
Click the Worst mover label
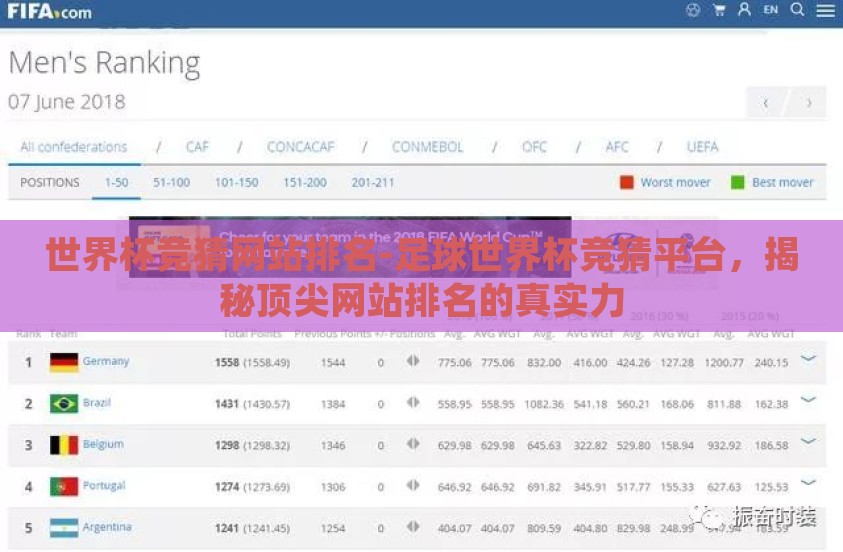(x=675, y=183)
